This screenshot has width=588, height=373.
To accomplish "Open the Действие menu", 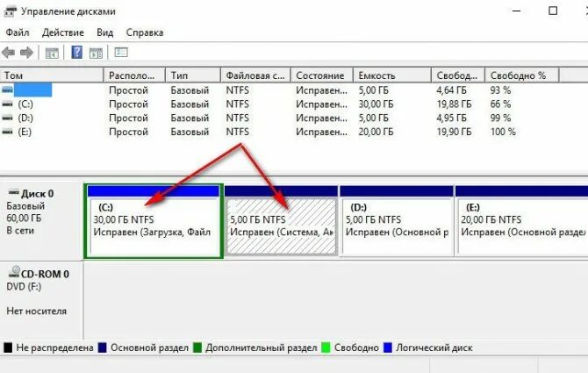I will [62, 32].
